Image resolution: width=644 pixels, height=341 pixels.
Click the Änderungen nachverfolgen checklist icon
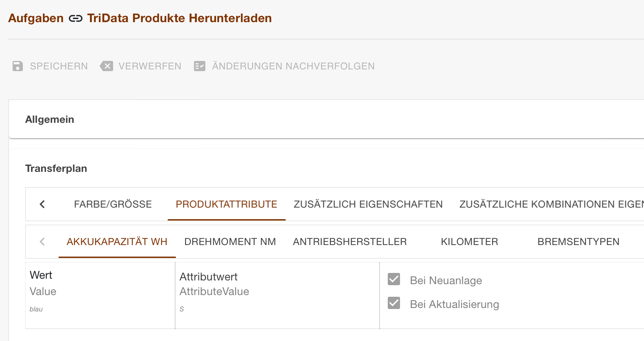(x=200, y=66)
